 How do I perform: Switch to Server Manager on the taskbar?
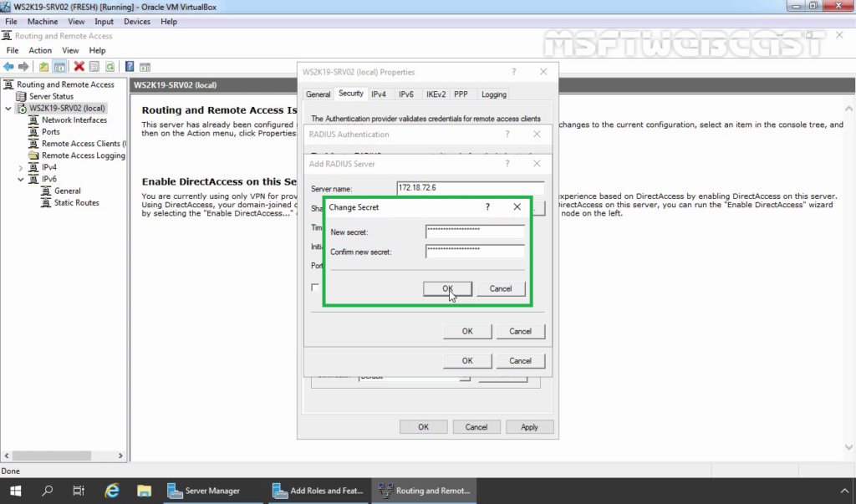[x=211, y=491]
